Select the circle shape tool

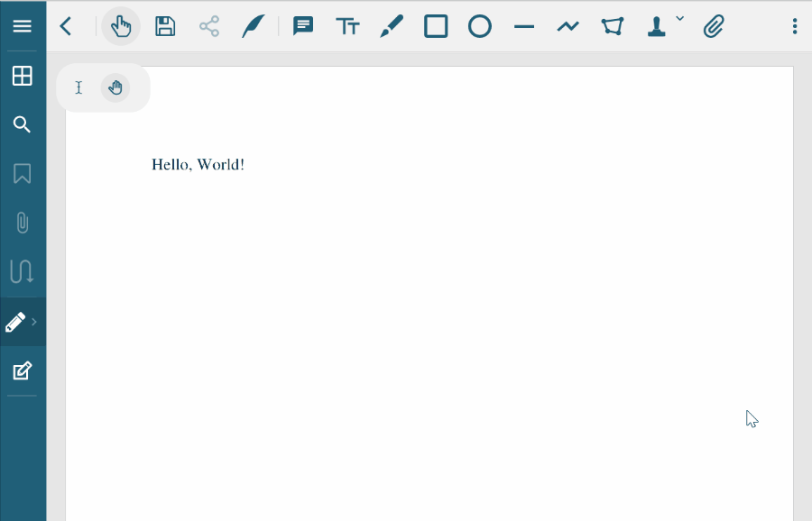480,26
